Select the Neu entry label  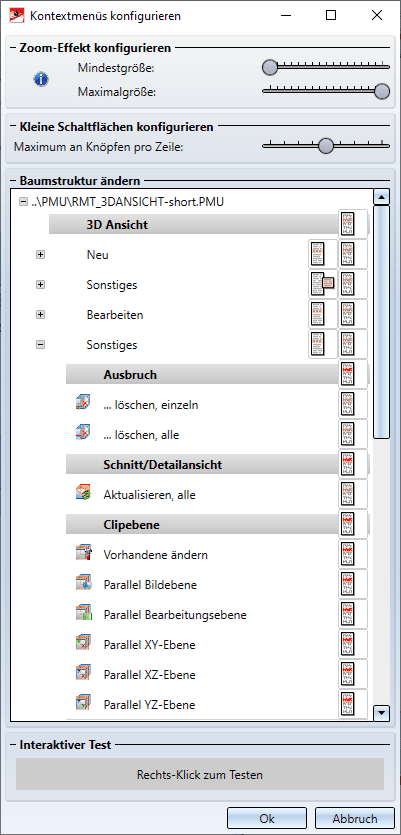[97, 255]
